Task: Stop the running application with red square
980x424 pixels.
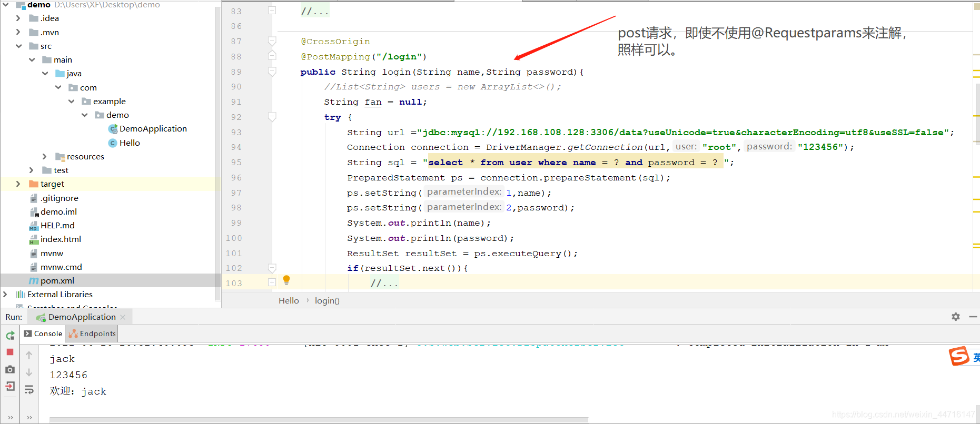Action: coord(10,352)
